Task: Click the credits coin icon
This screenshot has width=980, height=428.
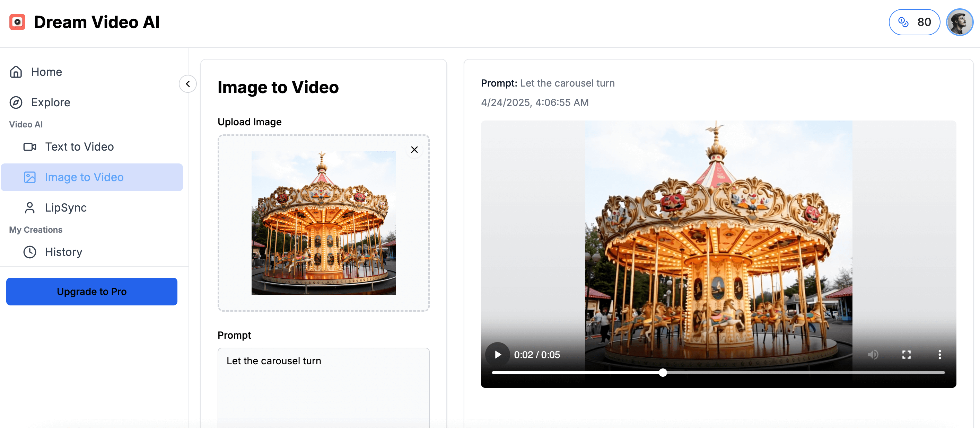Action: [x=903, y=22]
